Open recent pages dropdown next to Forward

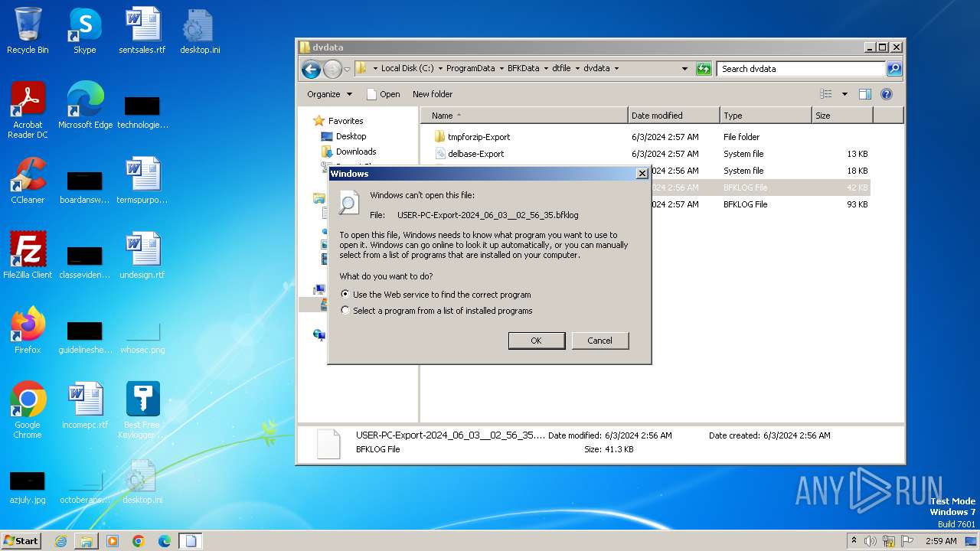coord(347,69)
